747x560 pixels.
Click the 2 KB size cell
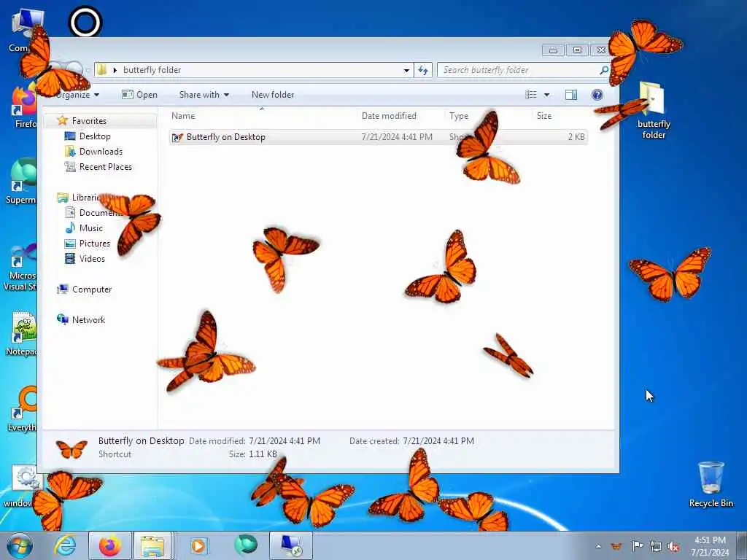click(x=576, y=137)
